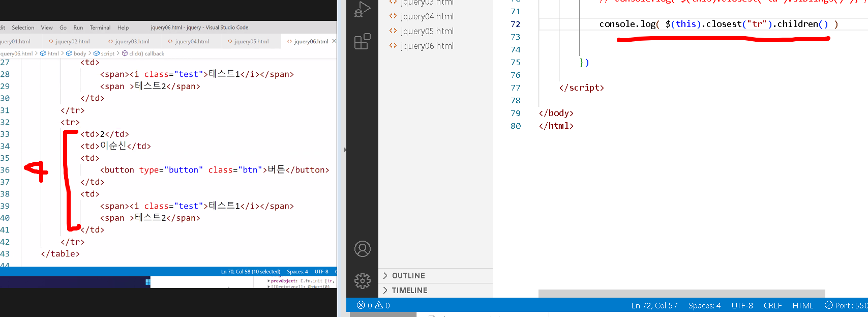Click the closing </script> tag line
The height and width of the screenshot is (317, 868).
[x=581, y=88]
